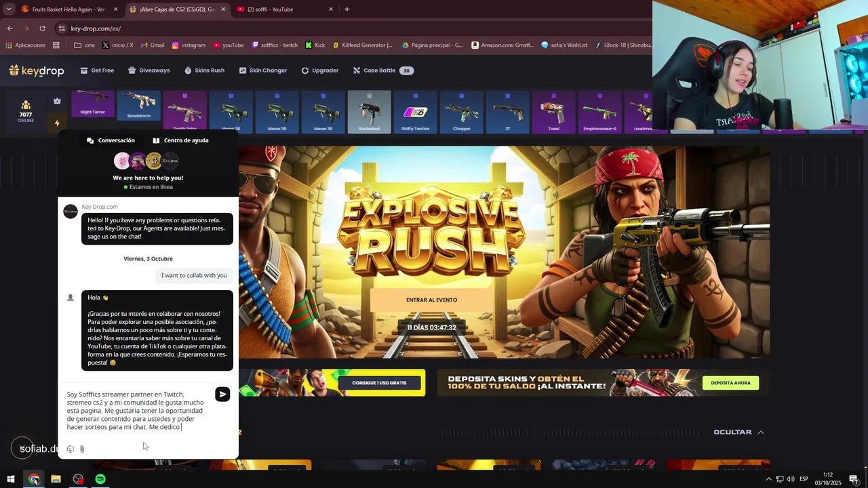Open the Upgrader page

(x=320, y=70)
